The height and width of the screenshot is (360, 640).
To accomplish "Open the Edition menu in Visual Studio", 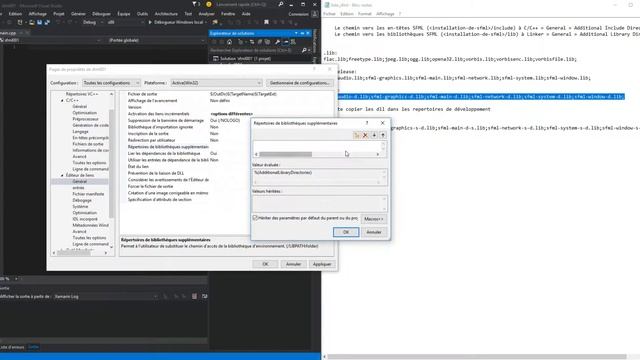I will 16,14.
